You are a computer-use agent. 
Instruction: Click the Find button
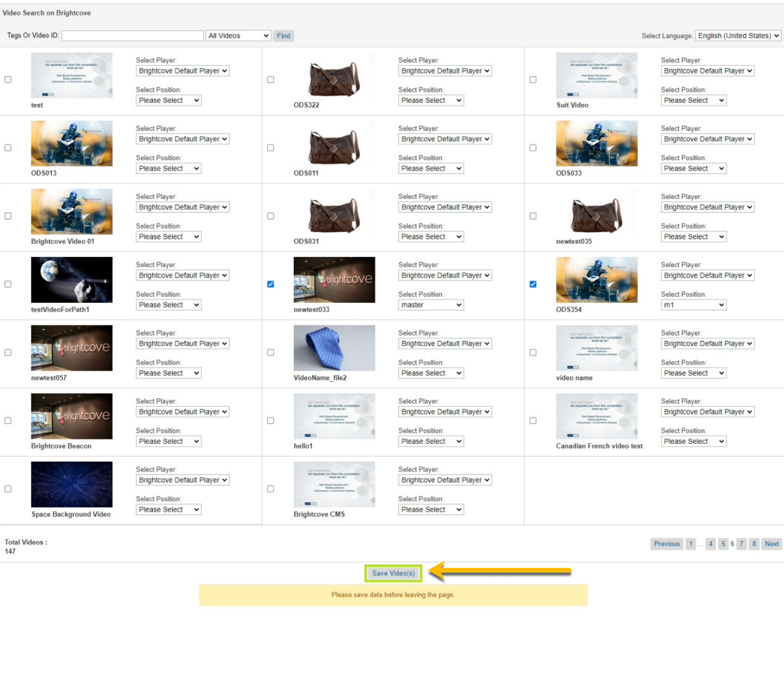[283, 35]
